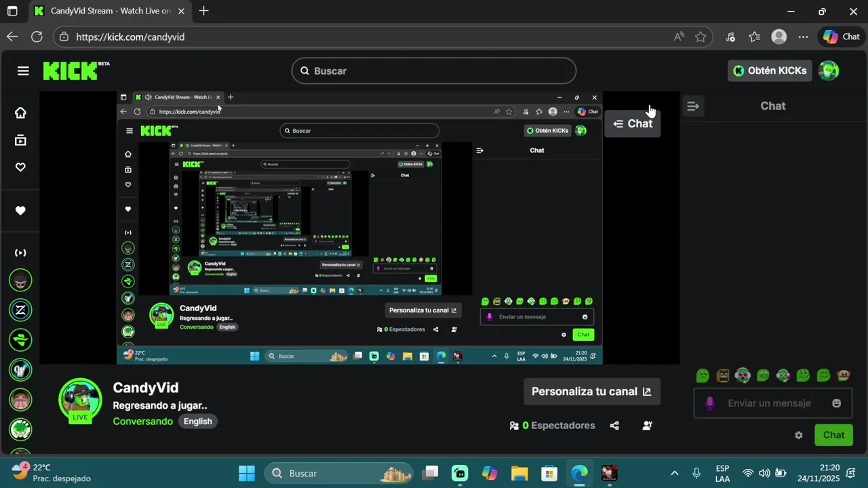Select the CandyVid Stream browser tab

[x=108, y=11]
